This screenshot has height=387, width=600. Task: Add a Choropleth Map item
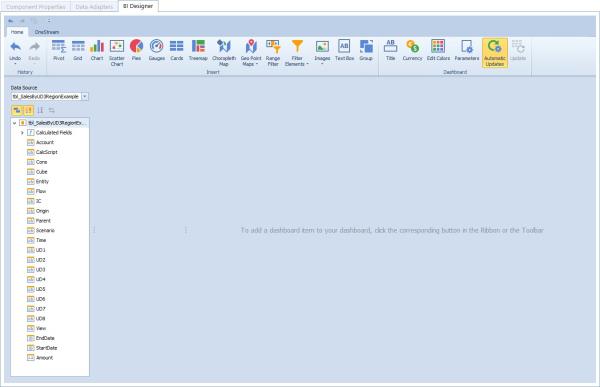click(224, 53)
